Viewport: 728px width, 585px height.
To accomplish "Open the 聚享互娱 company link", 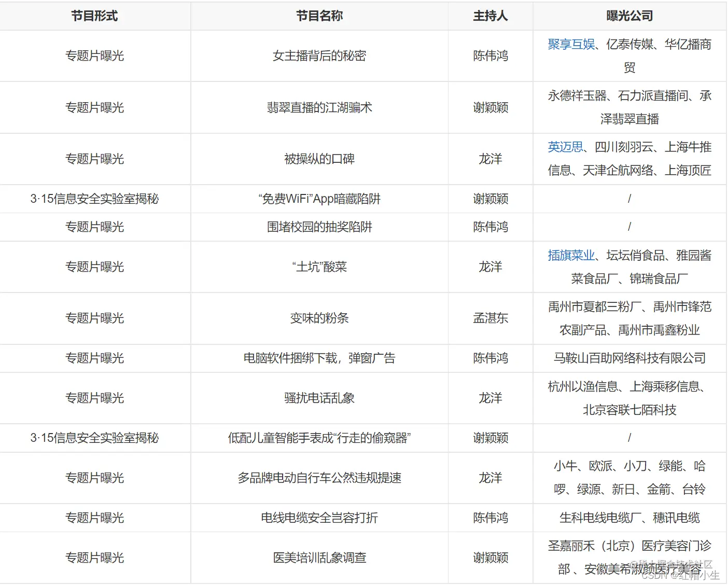I will click(571, 45).
